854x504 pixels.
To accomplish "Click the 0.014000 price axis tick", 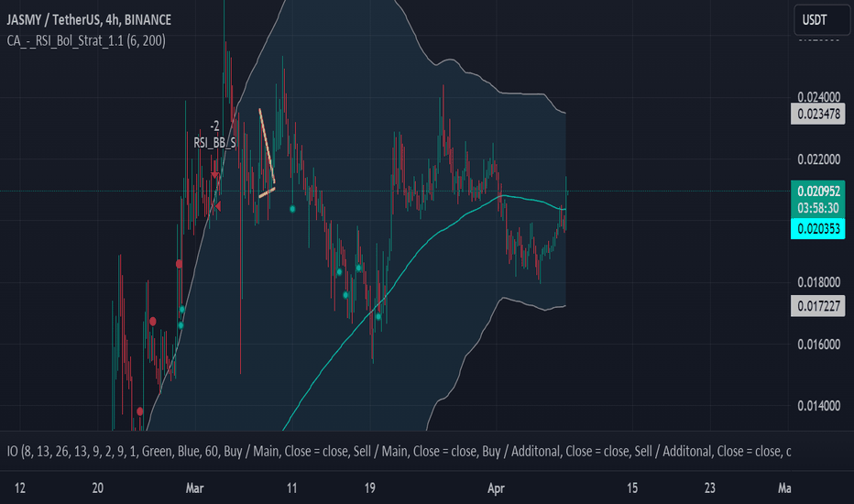I will coord(818,406).
